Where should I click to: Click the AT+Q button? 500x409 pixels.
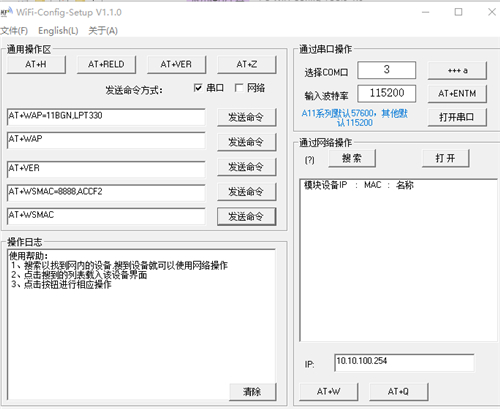(399, 392)
